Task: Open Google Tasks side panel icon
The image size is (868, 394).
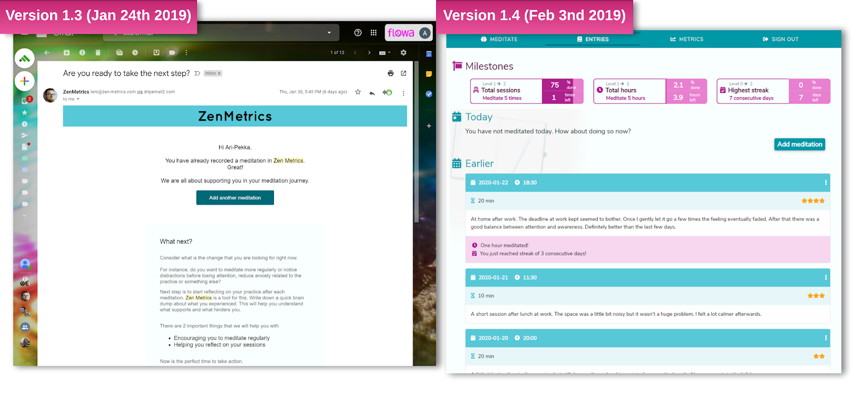Action: 429,94
